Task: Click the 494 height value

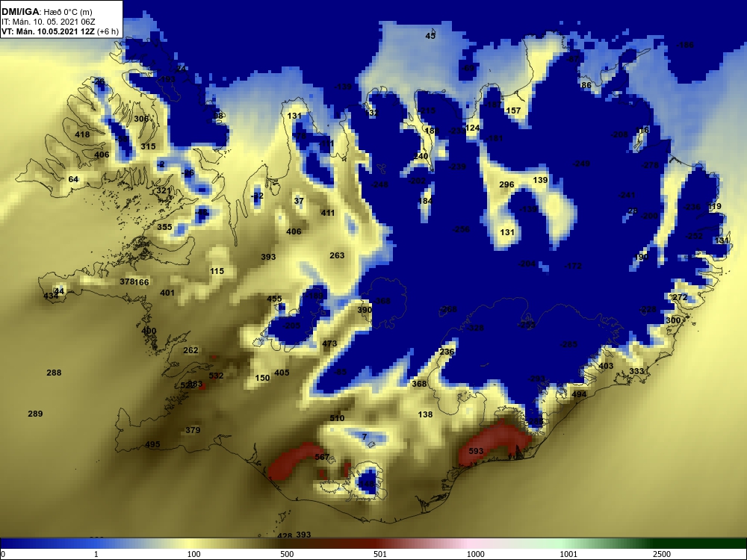Action: (579, 394)
